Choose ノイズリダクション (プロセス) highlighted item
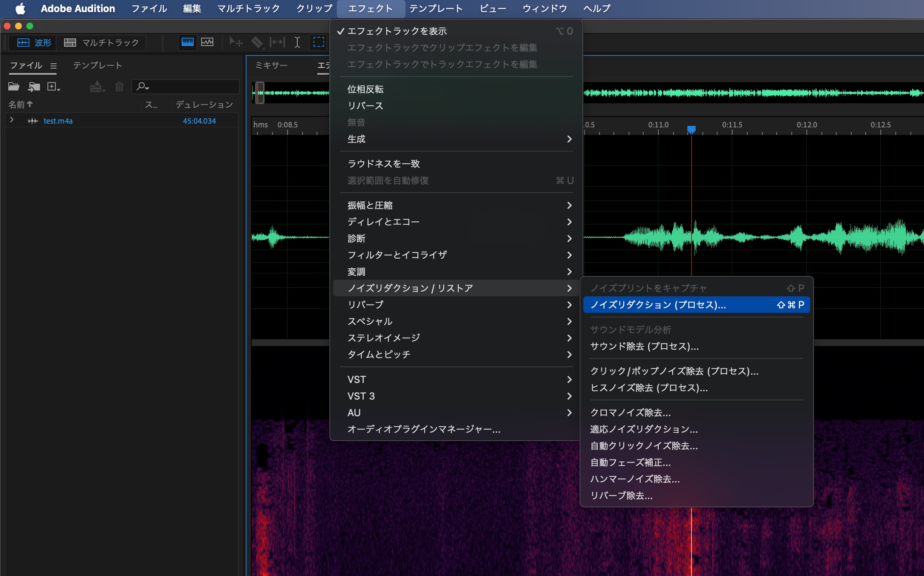The height and width of the screenshot is (576, 924). pos(696,305)
